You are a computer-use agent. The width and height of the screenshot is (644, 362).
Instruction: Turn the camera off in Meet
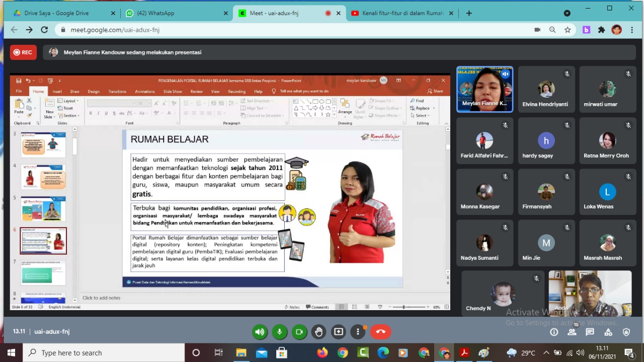pos(299,332)
